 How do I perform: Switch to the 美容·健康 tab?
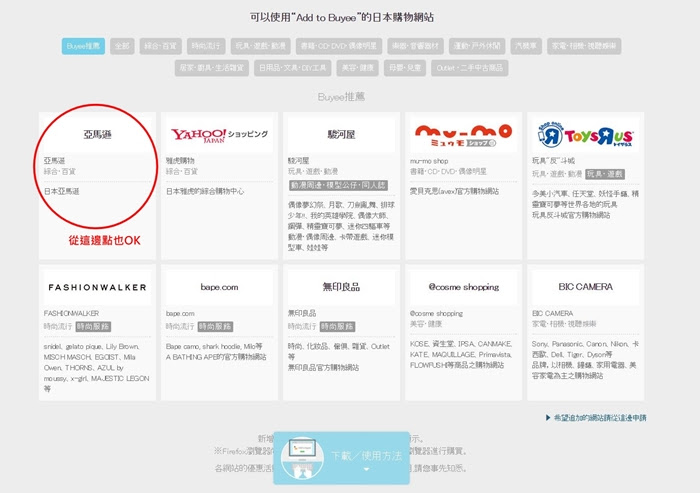pyautogui.click(x=358, y=68)
